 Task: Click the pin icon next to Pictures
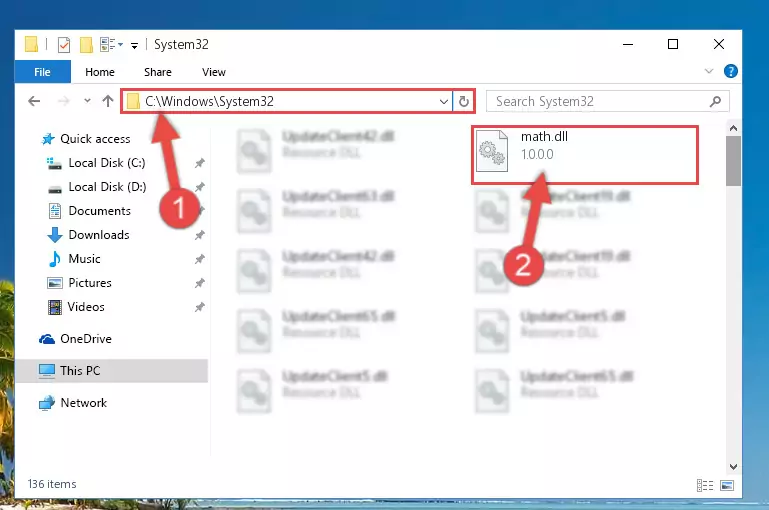coord(199,283)
